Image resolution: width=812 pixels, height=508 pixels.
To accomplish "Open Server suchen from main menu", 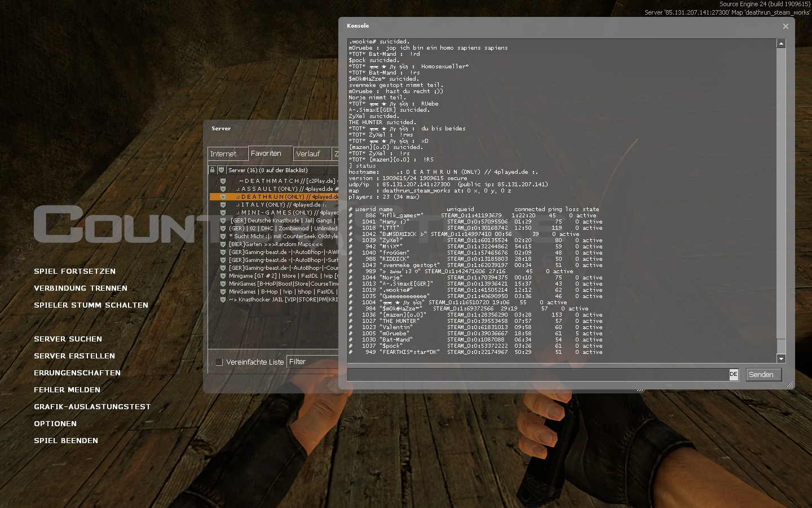I will pos(68,339).
